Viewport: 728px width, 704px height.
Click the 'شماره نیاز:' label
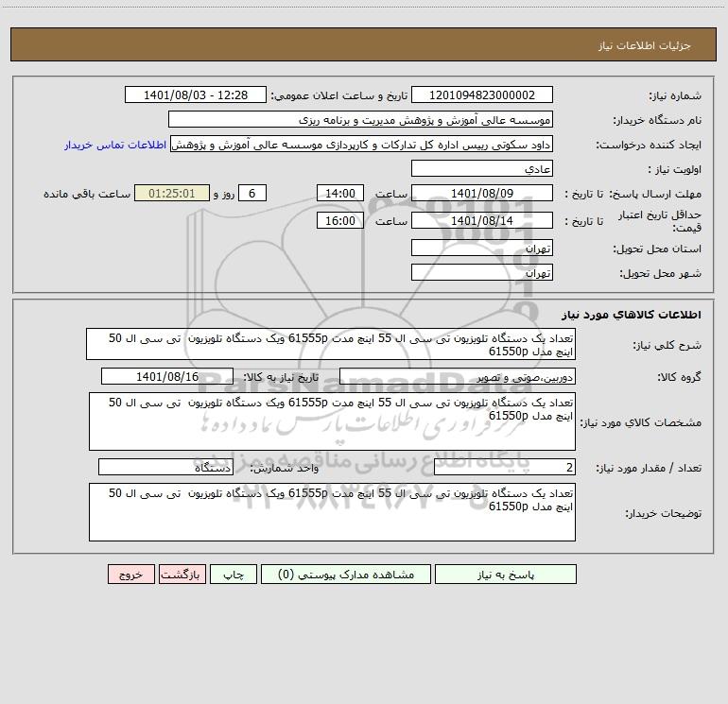675,95
